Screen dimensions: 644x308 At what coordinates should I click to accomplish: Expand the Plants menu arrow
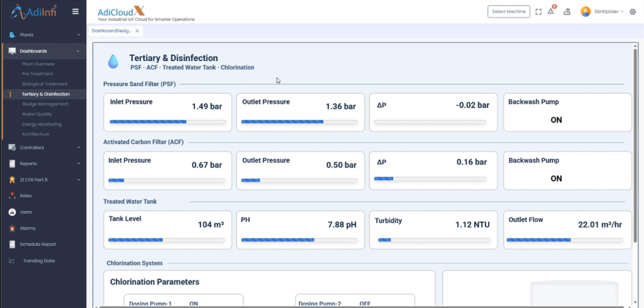click(79, 35)
